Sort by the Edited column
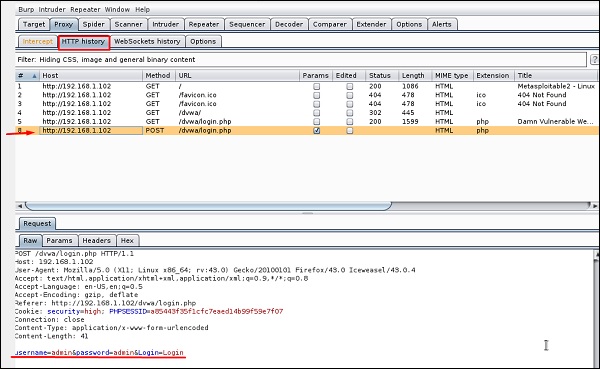 pos(349,75)
